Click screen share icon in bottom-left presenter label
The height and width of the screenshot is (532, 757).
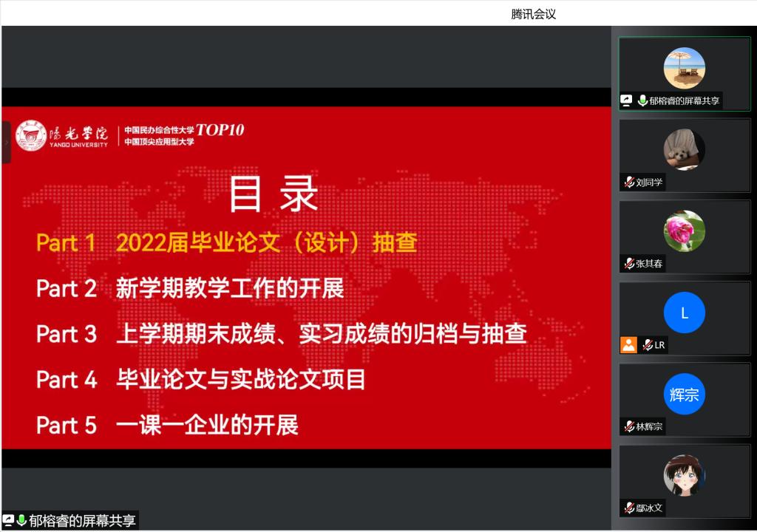[x=8, y=521]
